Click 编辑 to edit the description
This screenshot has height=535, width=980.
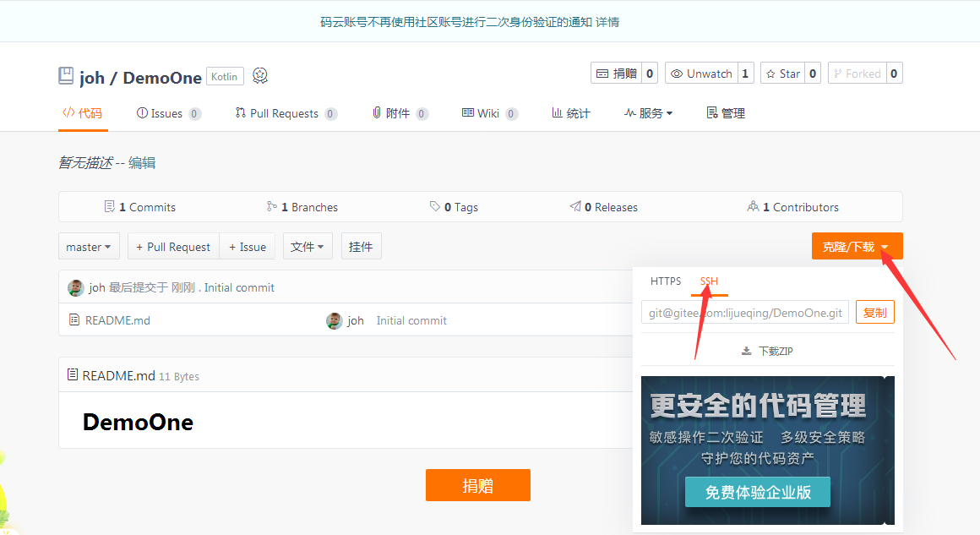pos(142,163)
